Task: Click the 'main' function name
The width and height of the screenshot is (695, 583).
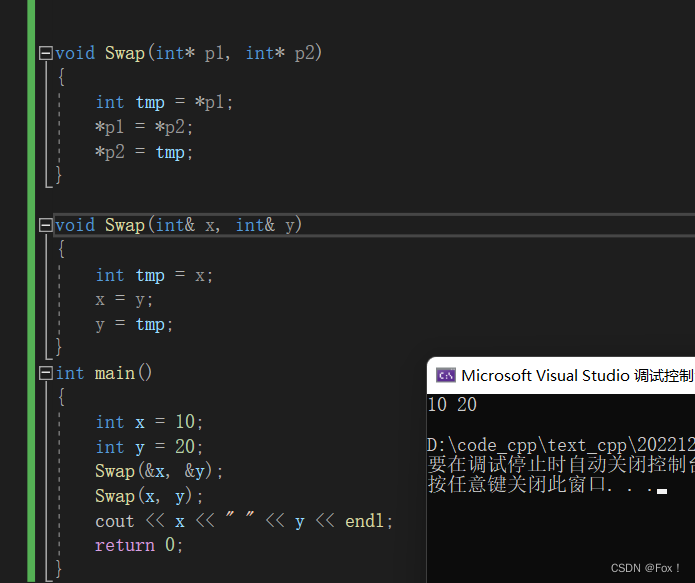Action: point(114,373)
